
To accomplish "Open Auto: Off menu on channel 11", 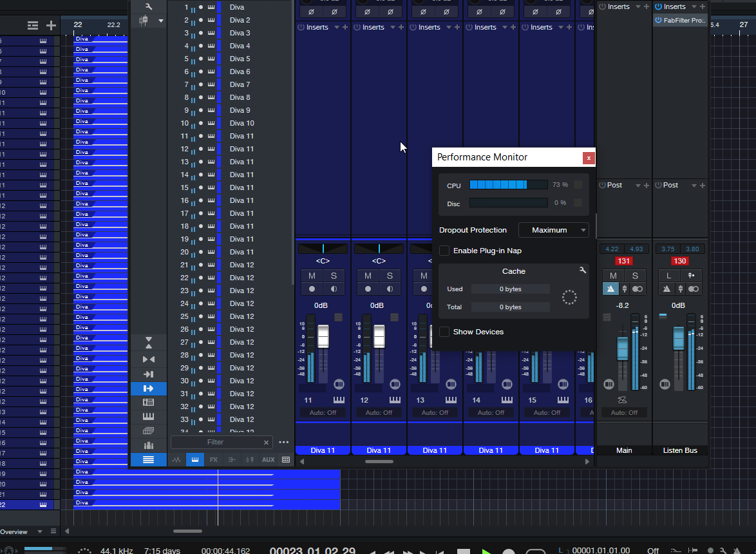I will tap(323, 413).
